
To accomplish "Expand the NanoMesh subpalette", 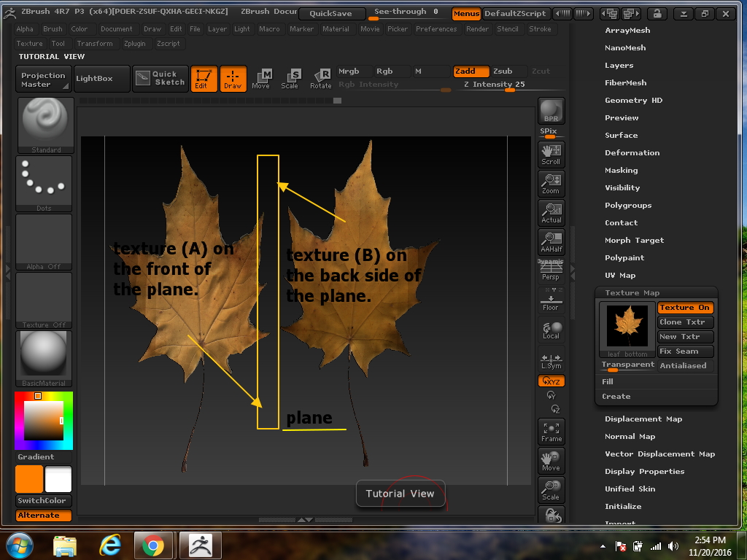I will tap(625, 48).
